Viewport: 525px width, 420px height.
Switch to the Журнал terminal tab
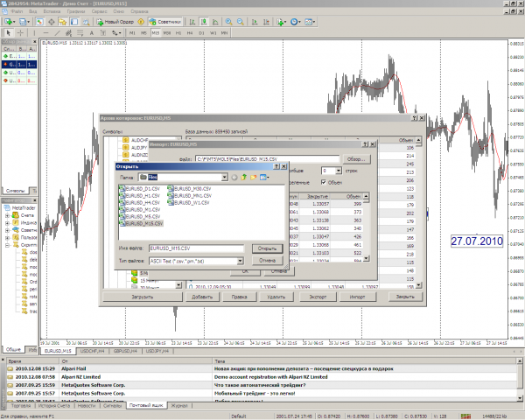click(x=178, y=406)
